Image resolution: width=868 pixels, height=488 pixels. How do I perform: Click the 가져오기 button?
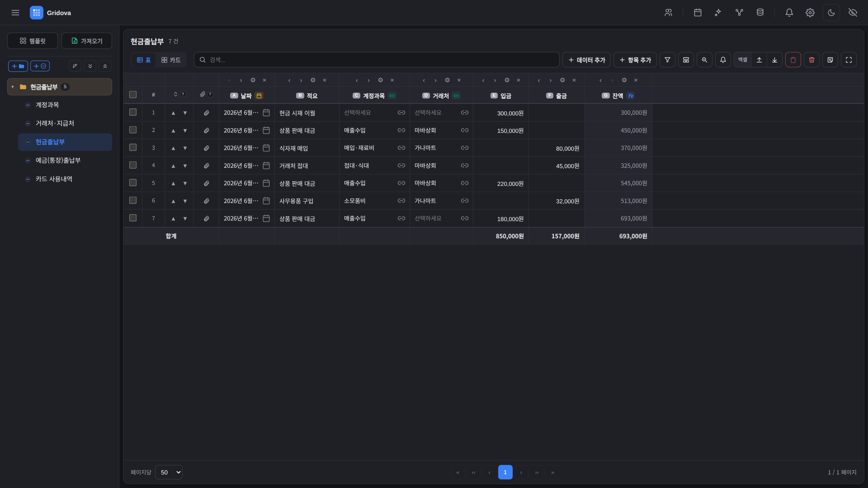click(86, 41)
